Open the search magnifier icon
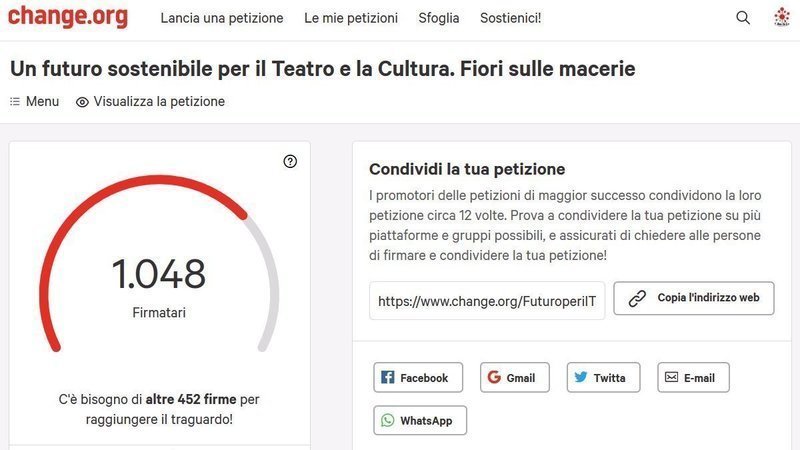 [x=743, y=18]
